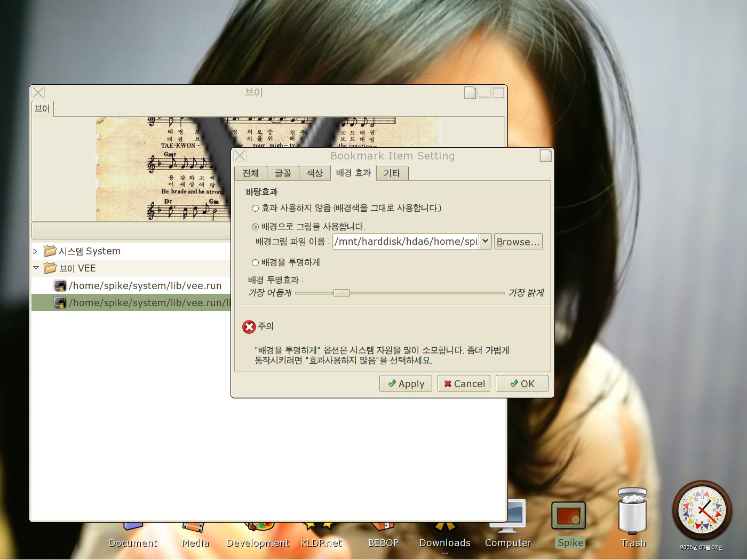The image size is (747, 560).
Task: Click the 브이 VEE folder icon
Action: click(50, 268)
